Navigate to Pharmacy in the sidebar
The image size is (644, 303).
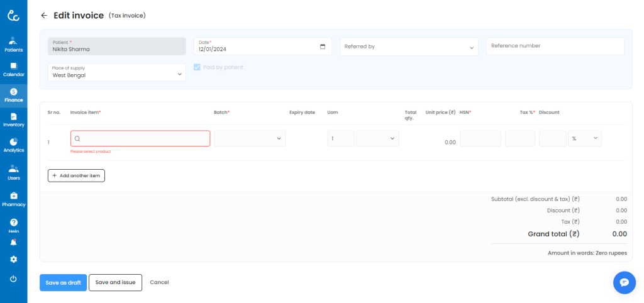[x=13, y=199]
